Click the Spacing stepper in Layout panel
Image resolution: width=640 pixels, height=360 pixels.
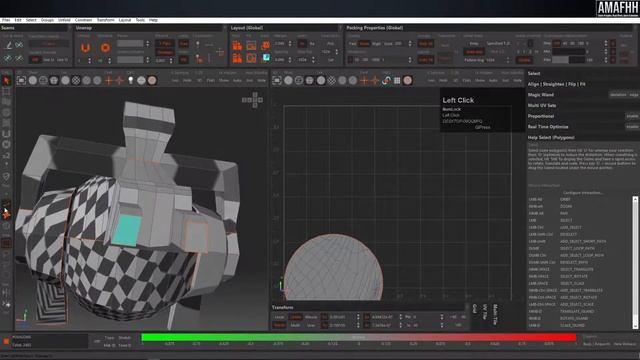[290, 60]
